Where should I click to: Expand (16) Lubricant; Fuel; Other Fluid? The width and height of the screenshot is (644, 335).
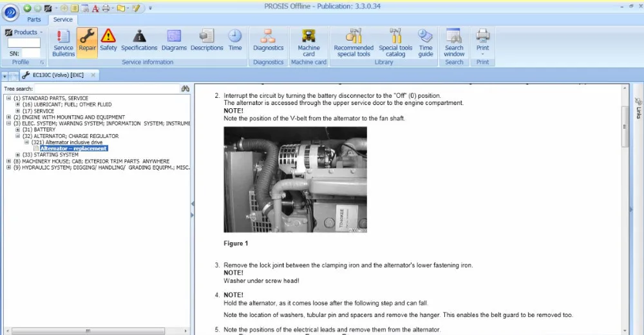pos(17,104)
